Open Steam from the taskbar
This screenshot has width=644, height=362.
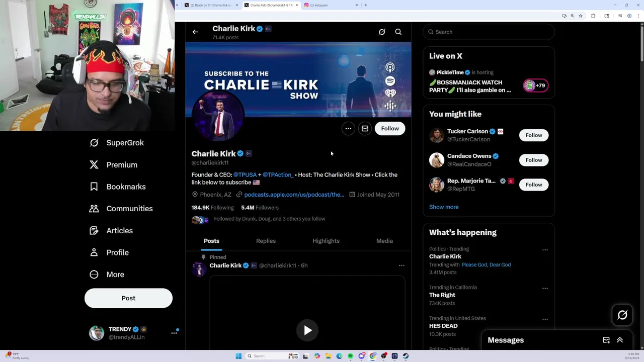coord(406,356)
